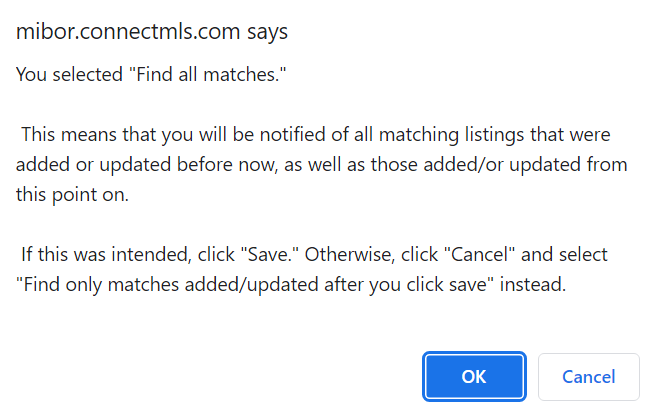Image resolution: width=653 pixels, height=416 pixels.
Task: Click the "mibor.connectmls.com says" dialog title
Action: click(152, 32)
